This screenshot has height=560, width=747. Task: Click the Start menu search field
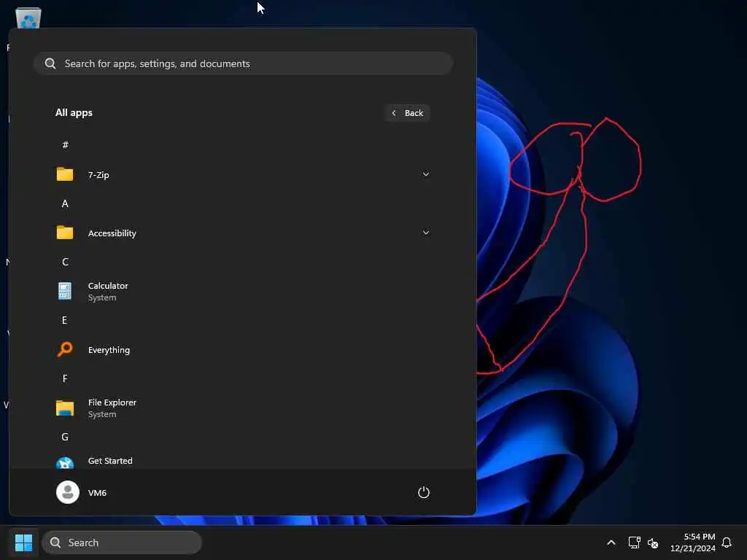coord(243,63)
